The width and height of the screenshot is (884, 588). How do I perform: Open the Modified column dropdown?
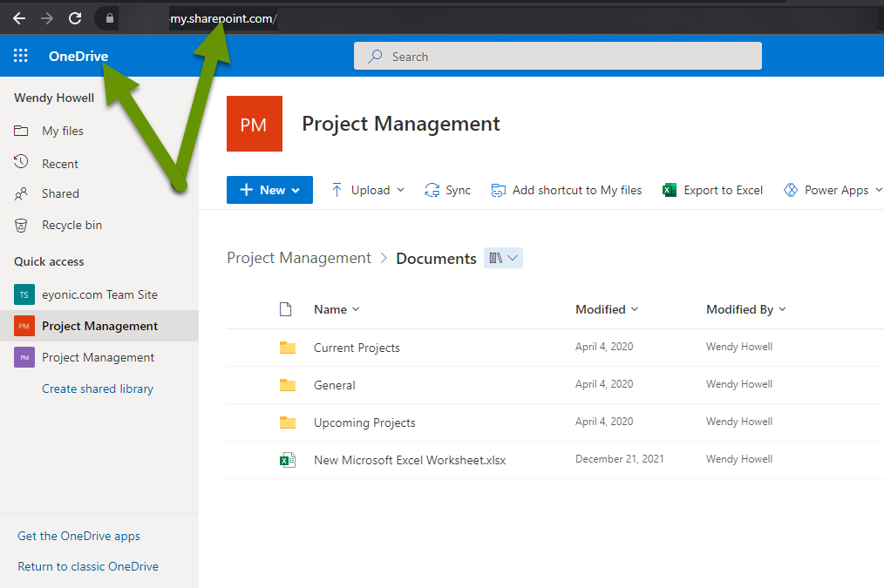pos(635,309)
